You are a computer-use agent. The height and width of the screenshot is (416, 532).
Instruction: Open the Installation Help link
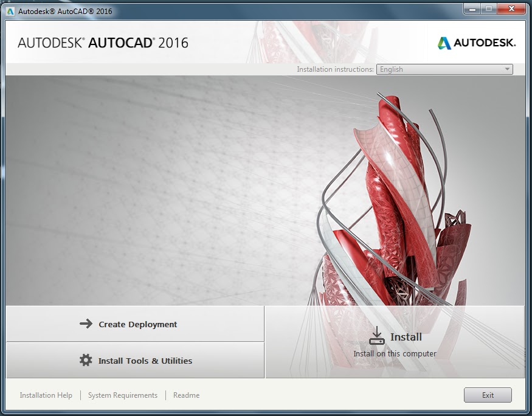point(46,395)
